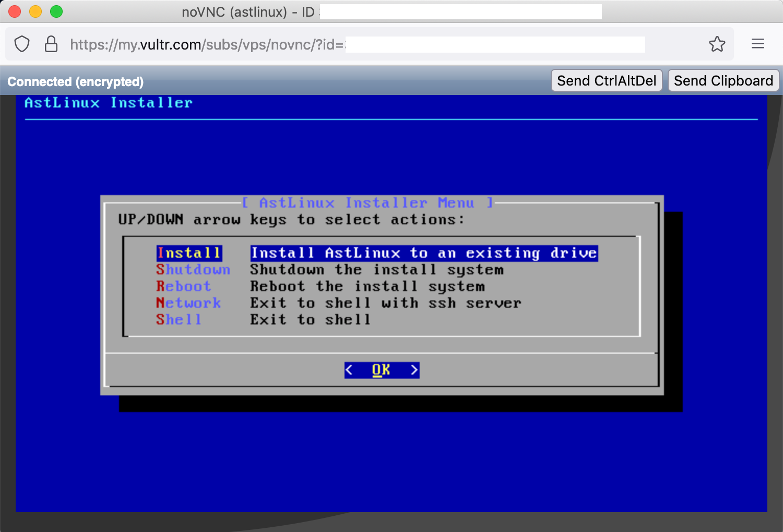Click 'Reboot the install system' description
The width and height of the screenshot is (783, 532).
click(367, 286)
